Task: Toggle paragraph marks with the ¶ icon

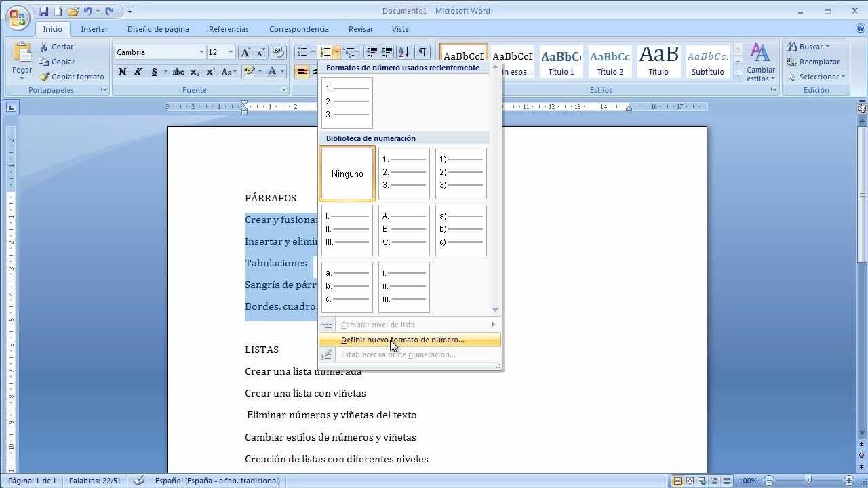Action: (422, 52)
